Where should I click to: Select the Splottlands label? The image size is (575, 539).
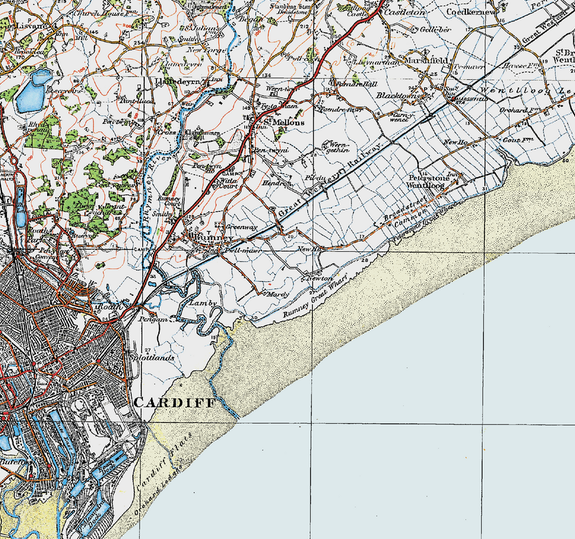coord(152,358)
